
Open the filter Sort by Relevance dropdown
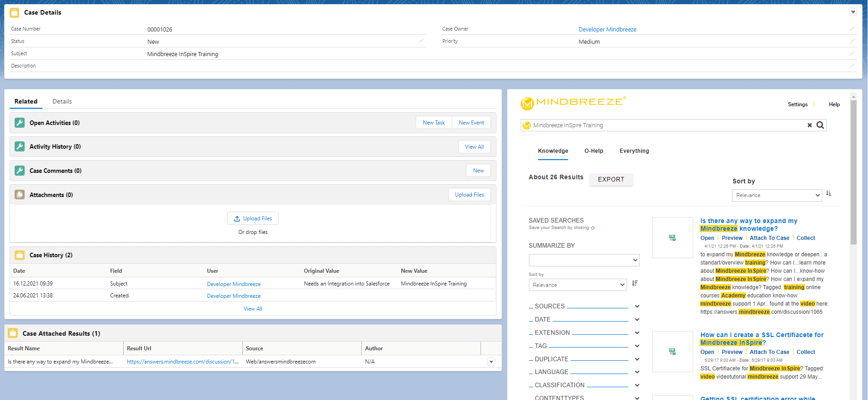pyautogui.click(x=578, y=285)
